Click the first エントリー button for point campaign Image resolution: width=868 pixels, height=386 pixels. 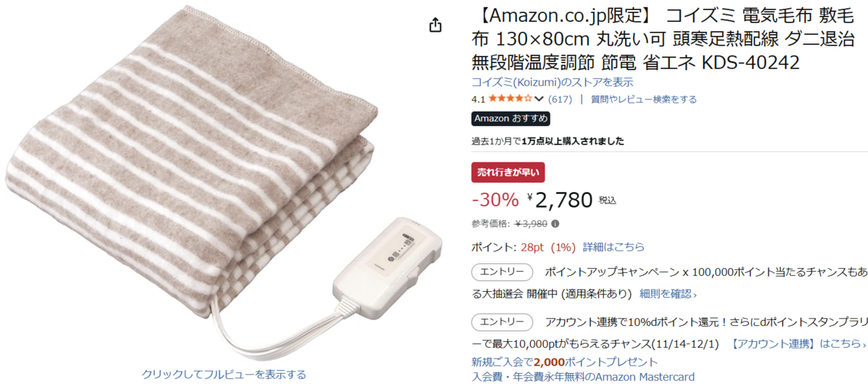pos(502,272)
